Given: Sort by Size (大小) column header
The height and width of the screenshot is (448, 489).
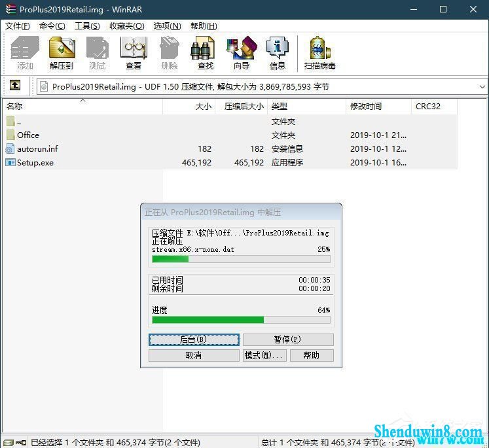Looking at the screenshot, I should (x=189, y=106).
